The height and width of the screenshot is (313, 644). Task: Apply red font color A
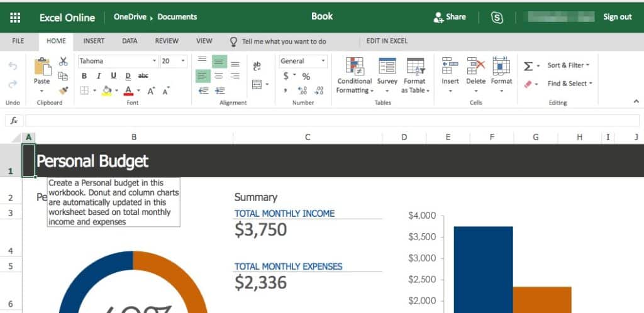pyautogui.click(x=128, y=91)
